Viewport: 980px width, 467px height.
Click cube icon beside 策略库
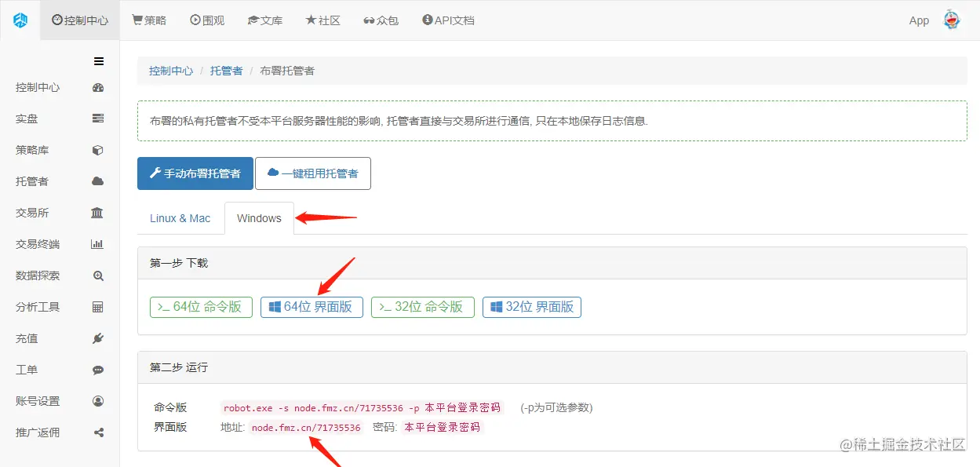[98, 151]
